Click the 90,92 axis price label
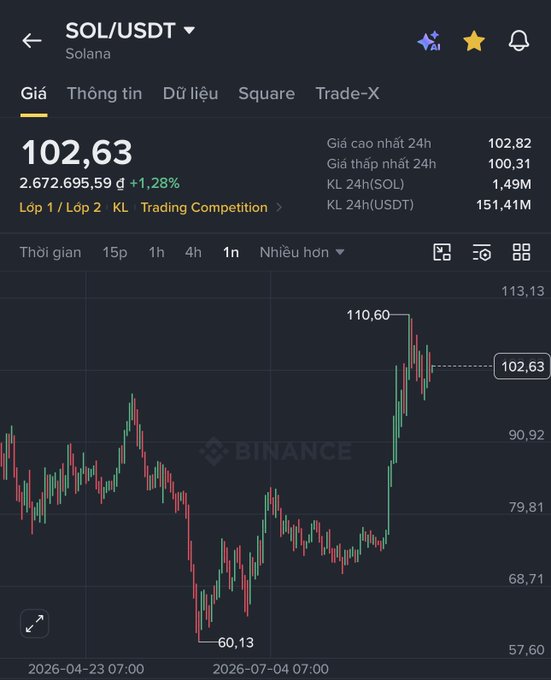551x680 pixels. pyautogui.click(x=526, y=435)
